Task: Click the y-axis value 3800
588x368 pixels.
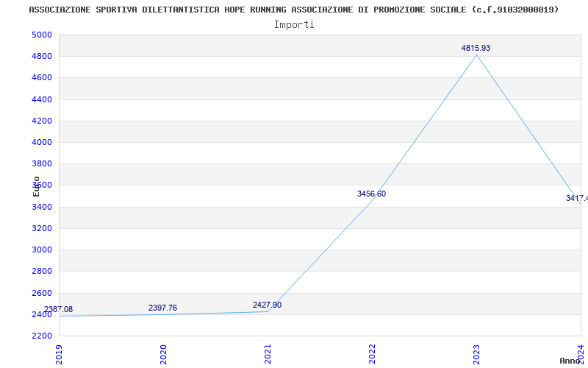Action: 42,163
